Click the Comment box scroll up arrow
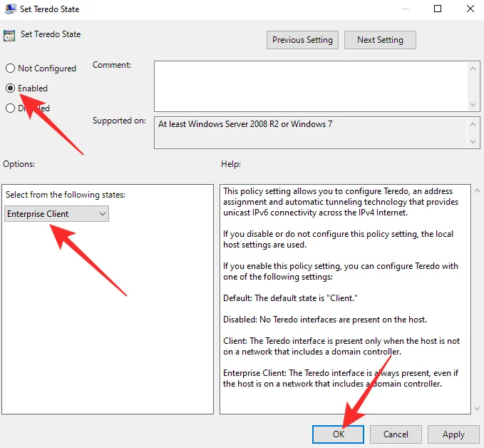The height and width of the screenshot is (448, 484). pos(473,68)
